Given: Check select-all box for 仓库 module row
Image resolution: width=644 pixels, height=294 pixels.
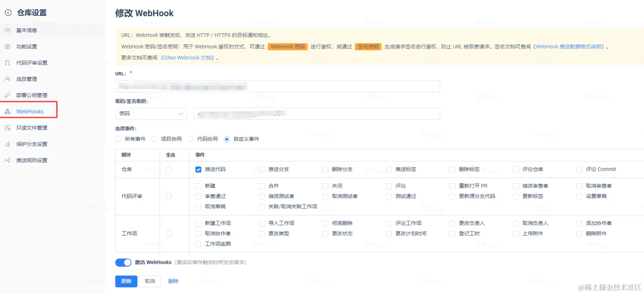Looking at the screenshot, I should tap(169, 169).
